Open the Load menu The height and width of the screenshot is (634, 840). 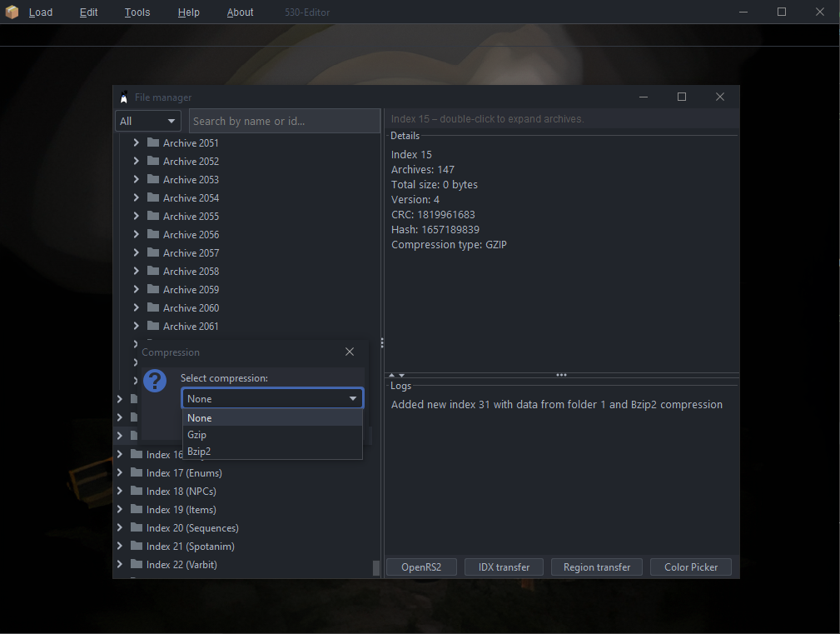pos(40,12)
